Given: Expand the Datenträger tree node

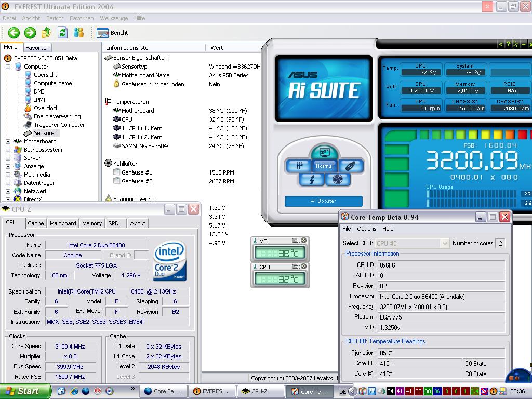Looking at the screenshot, I should click(x=8, y=183).
